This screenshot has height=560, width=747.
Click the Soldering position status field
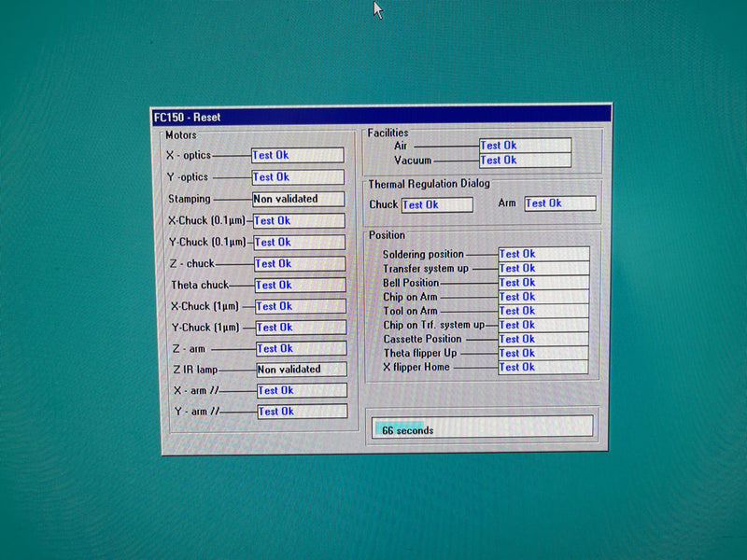543,254
